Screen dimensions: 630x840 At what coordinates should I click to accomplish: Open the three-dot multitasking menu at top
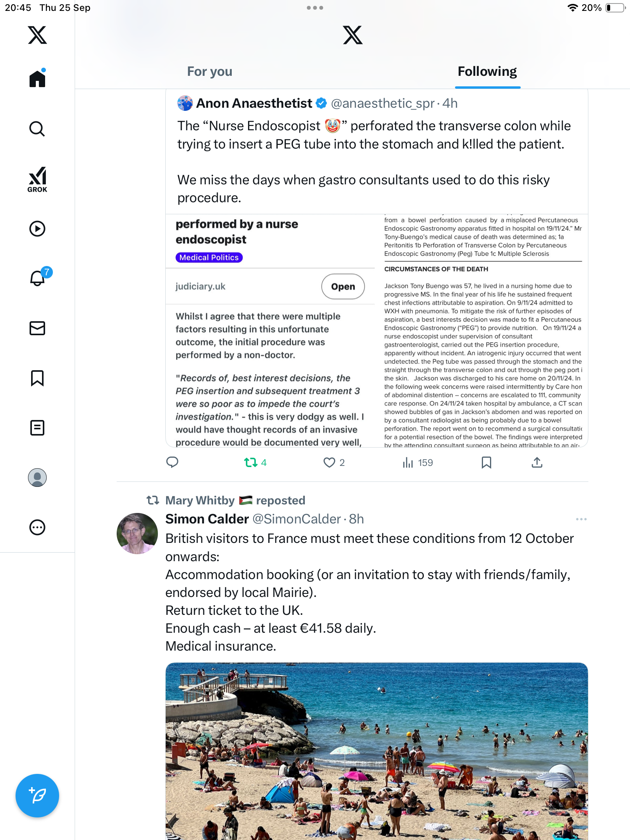point(315,8)
